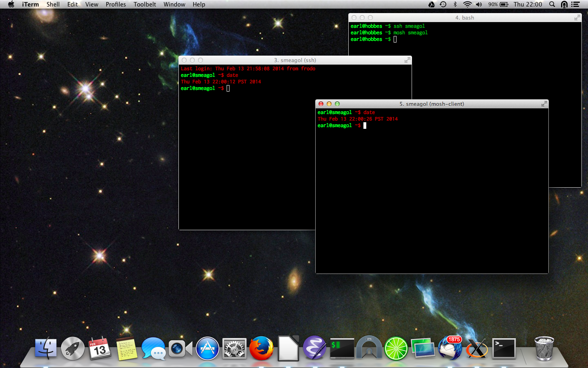This screenshot has width=588, height=368.
Task: Click the empty earl@hobbes prompt in bash window
Action: click(374, 39)
